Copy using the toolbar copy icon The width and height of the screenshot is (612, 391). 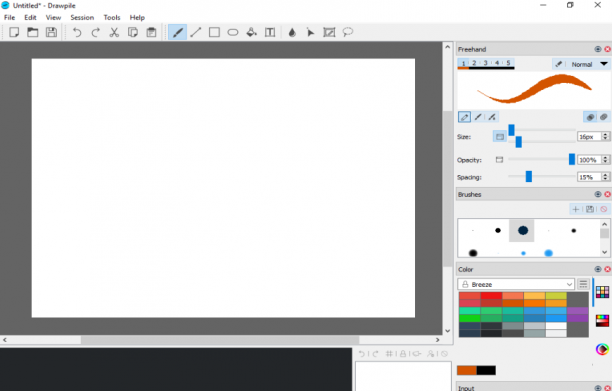click(x=133, y=32)
